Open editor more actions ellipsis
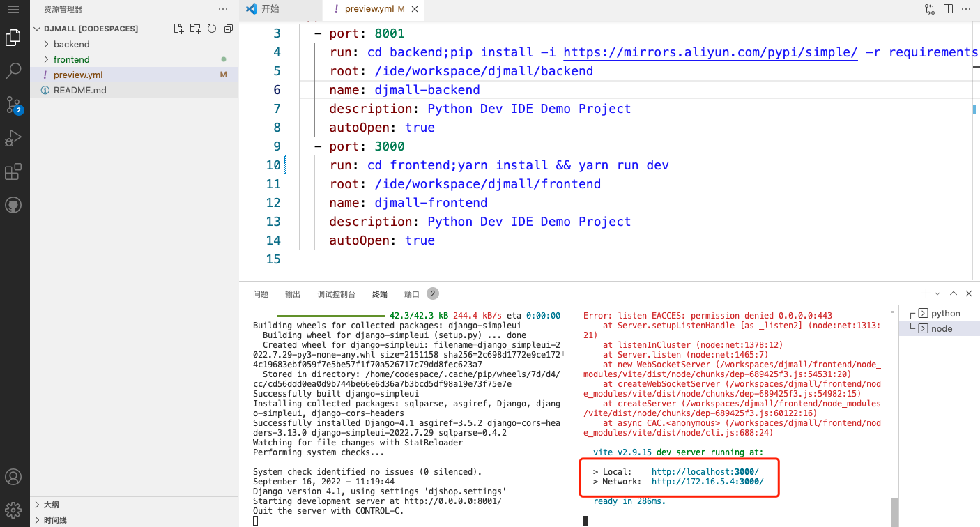 tap(967, 9)
